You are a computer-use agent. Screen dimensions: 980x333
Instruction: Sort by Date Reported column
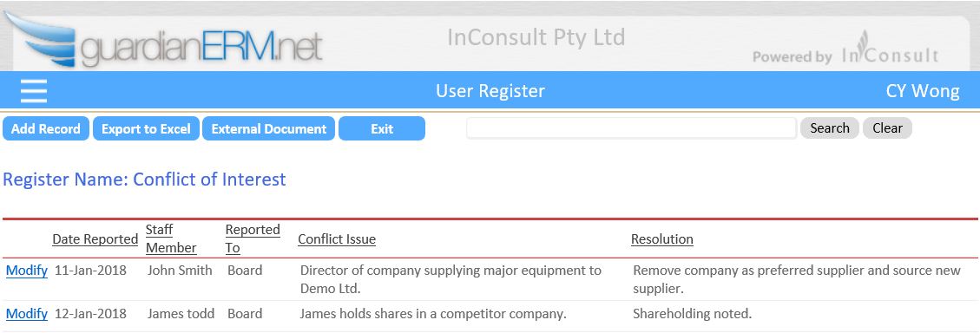[x=95, y=239]
